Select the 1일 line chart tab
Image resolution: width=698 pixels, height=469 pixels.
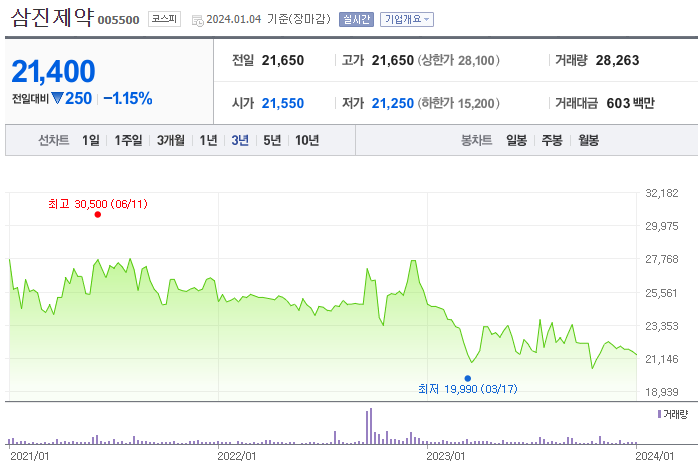point(91,140)
